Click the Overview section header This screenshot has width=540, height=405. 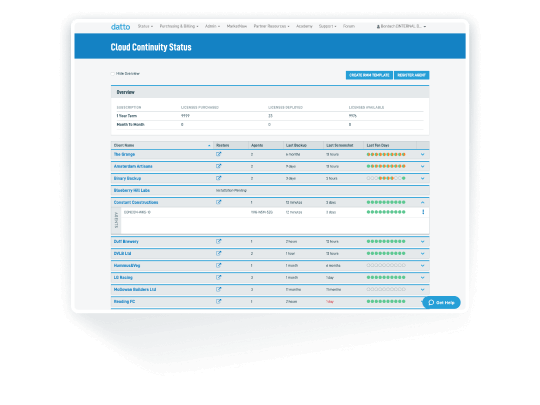pyautogui.click(x=270, y=92)
